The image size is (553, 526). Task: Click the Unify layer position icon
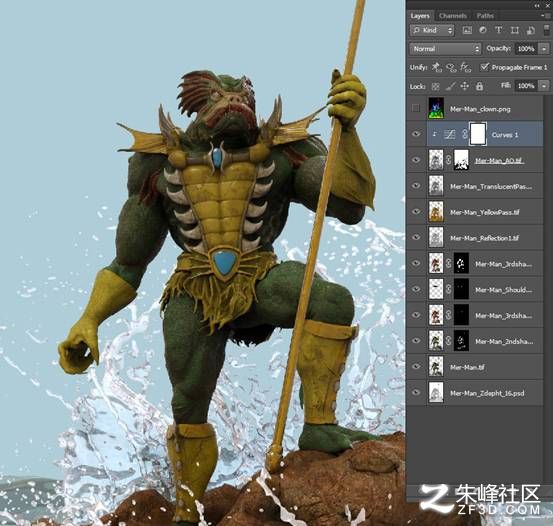pos(437,67)
